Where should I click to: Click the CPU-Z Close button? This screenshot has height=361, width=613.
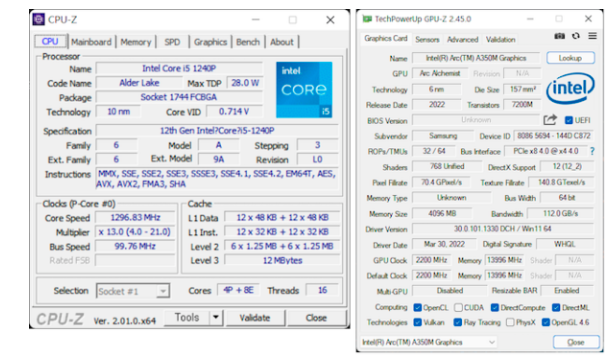point(316,318)
